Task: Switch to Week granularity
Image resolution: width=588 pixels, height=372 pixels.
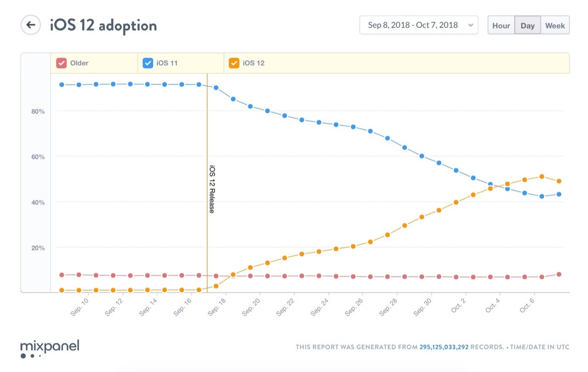Action: point(555,25)
